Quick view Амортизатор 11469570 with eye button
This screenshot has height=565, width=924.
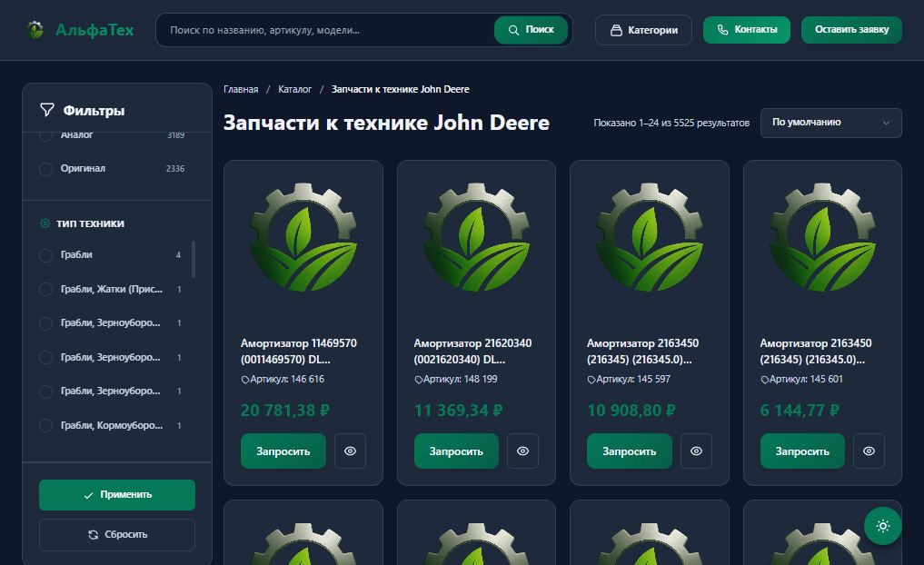(350, 451)
